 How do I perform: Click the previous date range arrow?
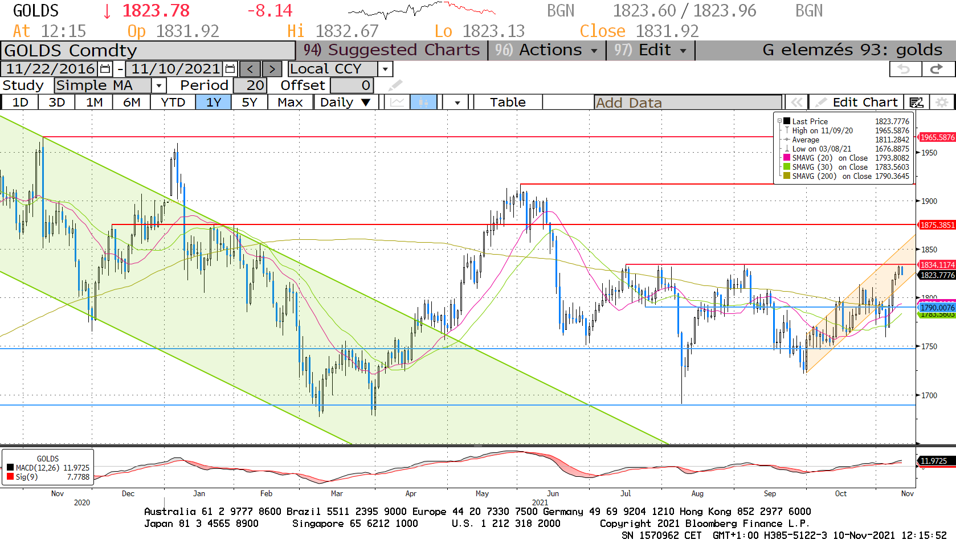pos(250,69)
